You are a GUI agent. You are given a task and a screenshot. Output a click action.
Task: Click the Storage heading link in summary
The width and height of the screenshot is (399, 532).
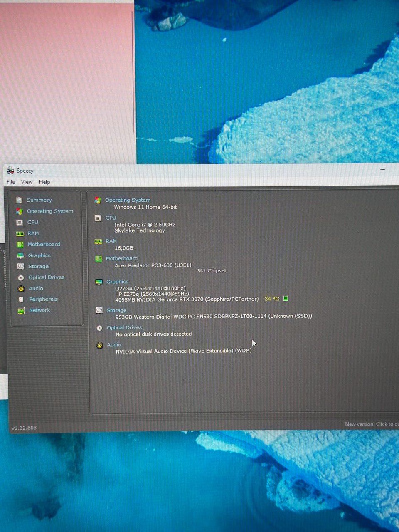[117, 310]
